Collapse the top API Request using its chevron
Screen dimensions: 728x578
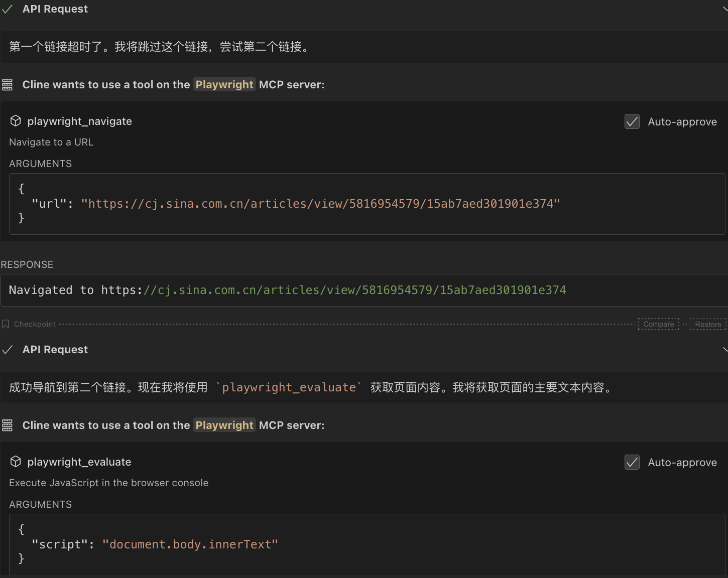coord(725,9)
